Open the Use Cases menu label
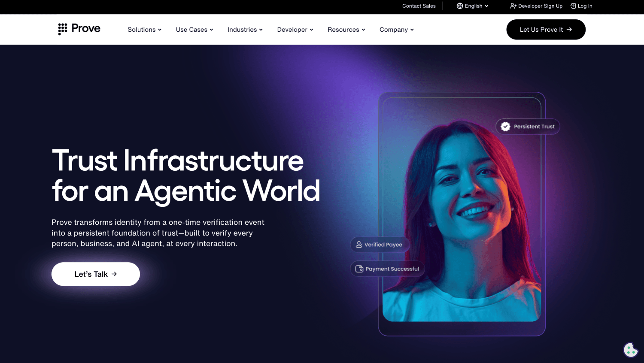 tap(191, 30)
